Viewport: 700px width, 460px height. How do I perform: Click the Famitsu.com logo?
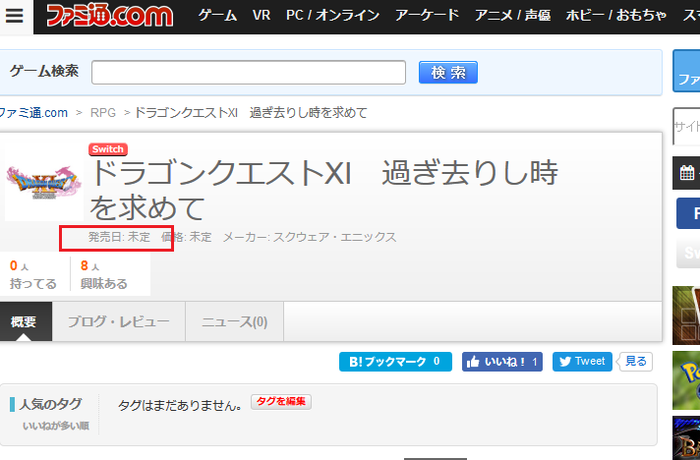click(110, 16)
